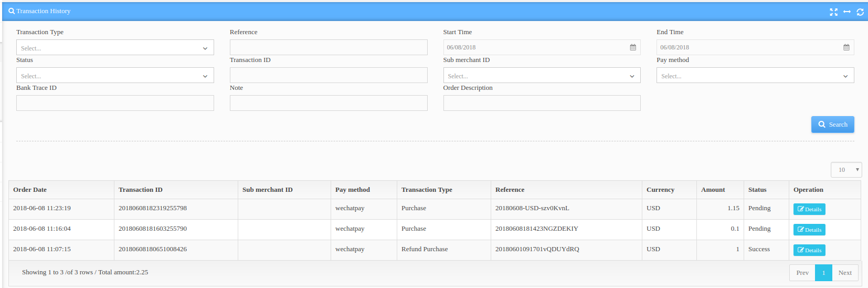The width and height of the screenshot is (868, 288).
Task: Open Details for the Refund Purchase row
Action: (x=809, y=250)
